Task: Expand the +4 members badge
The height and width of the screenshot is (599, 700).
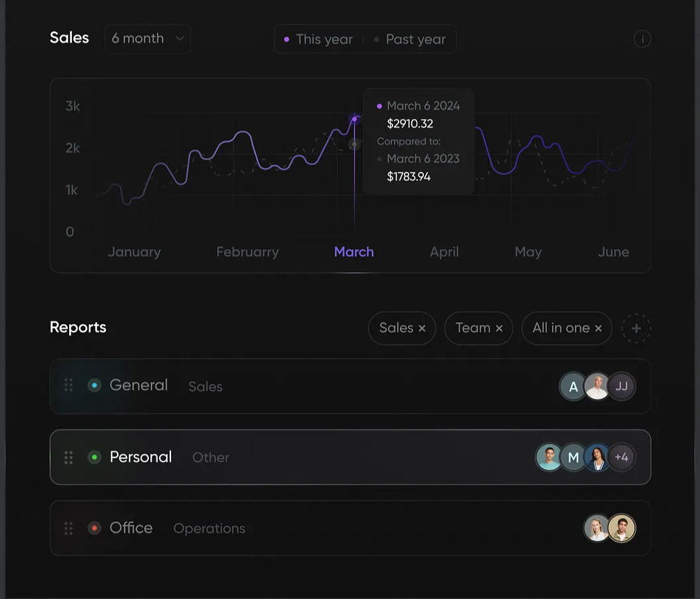Action: click(x=621, y=457)
